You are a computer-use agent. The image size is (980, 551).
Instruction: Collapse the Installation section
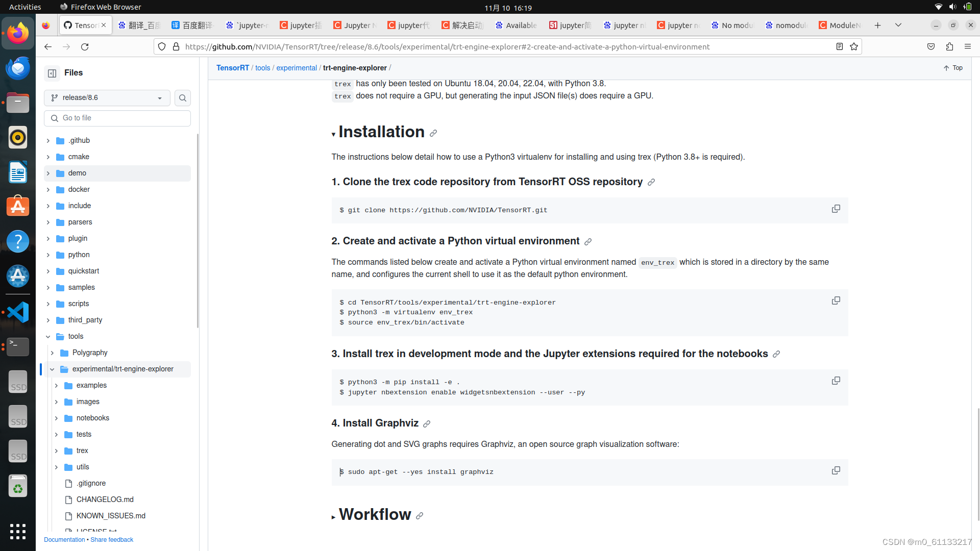(333, 135)
